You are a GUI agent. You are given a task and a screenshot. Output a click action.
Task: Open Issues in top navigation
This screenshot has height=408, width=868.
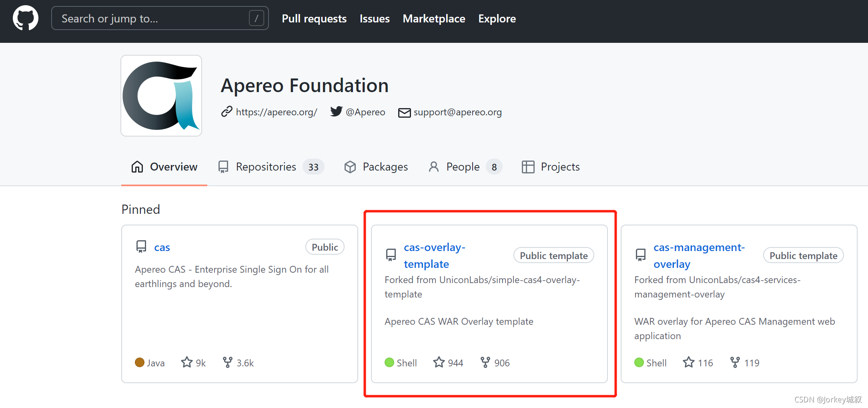tap(375, 18)
